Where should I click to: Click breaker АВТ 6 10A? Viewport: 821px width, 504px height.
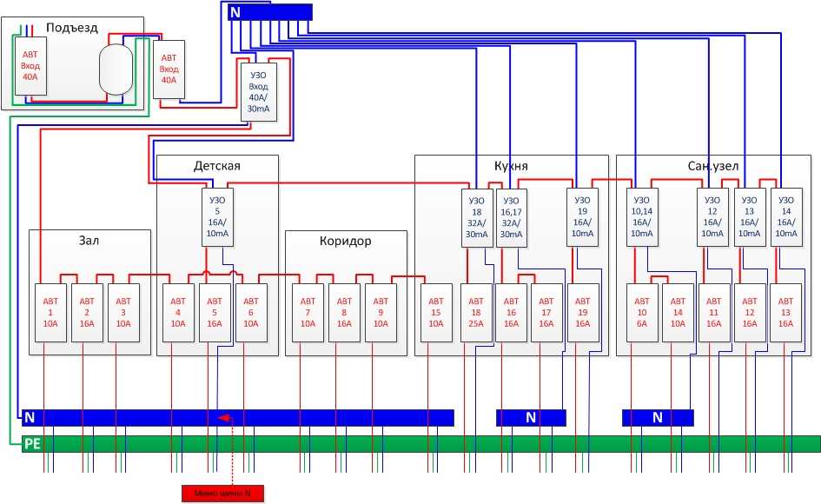pos(251,313)
